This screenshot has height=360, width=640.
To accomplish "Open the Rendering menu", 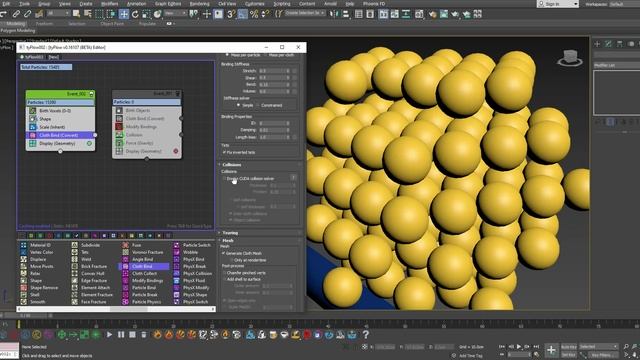I will [199, 4].
